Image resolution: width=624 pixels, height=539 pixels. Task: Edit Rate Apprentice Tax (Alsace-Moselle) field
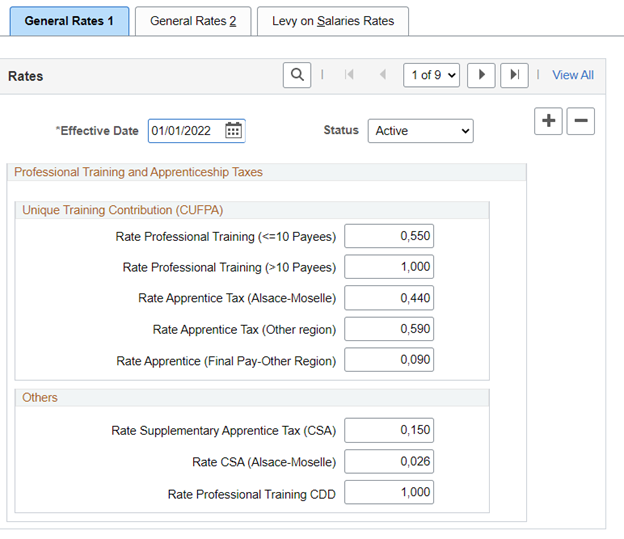(389, 298)
